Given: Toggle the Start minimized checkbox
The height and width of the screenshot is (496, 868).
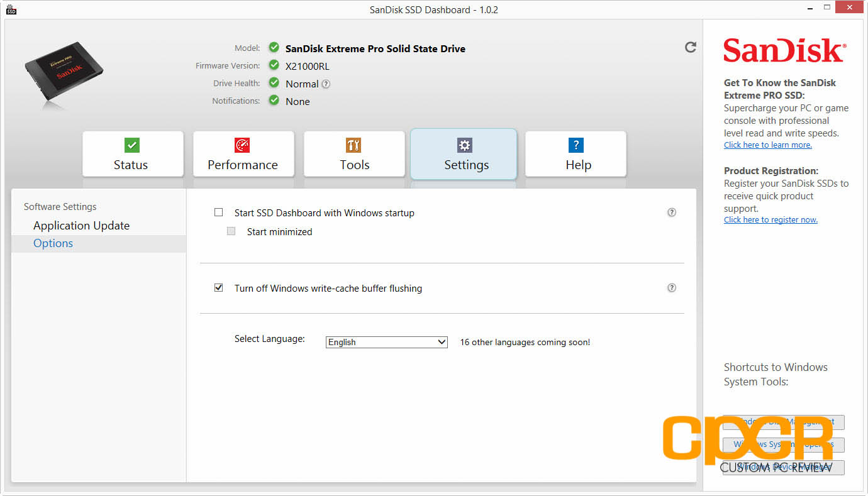Looking at the screenshot, I should (231, 231).
